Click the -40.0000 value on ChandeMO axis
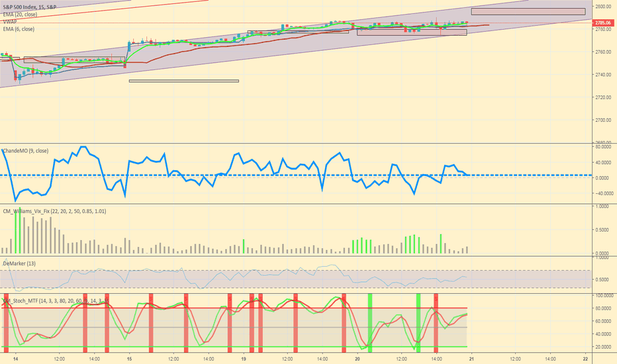This screenshot has width=617, height=364. tap(604, 193)
